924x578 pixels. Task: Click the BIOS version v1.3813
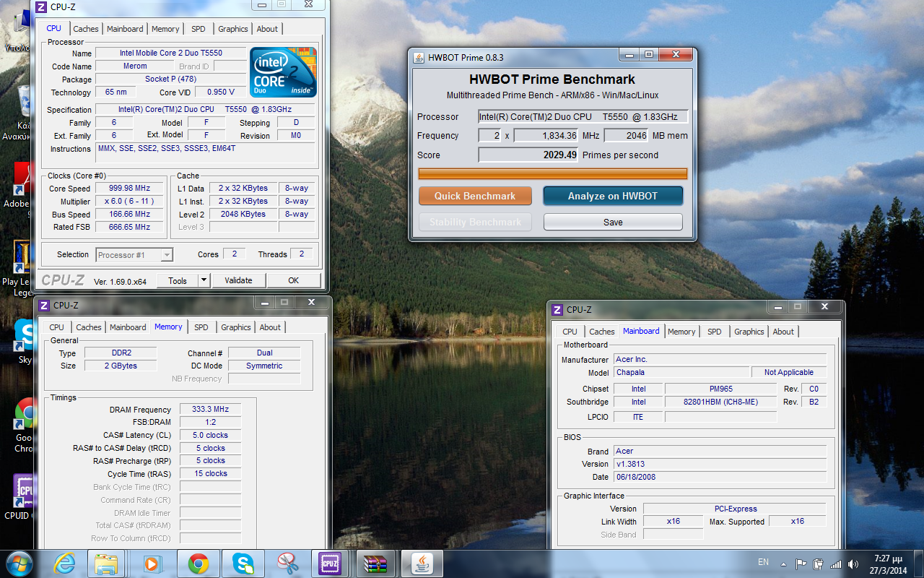720,464
